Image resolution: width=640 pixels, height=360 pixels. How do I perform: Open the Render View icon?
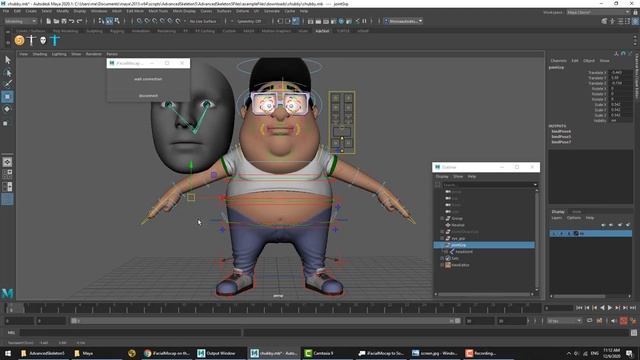311,21
